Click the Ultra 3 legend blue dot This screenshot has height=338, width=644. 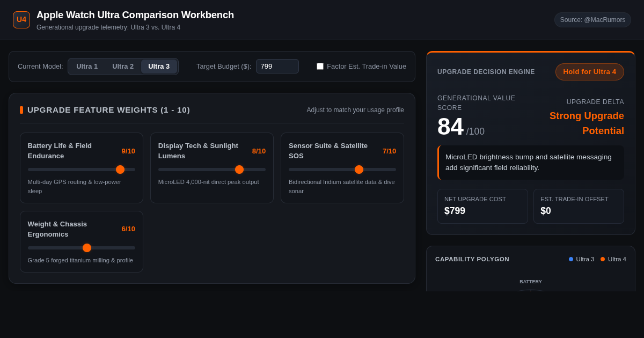(571, 259)
